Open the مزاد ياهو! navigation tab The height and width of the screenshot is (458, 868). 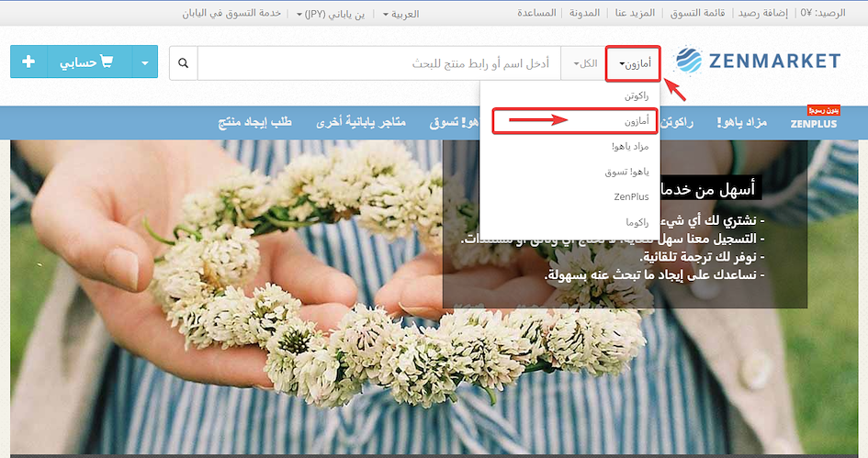(742, 122)
